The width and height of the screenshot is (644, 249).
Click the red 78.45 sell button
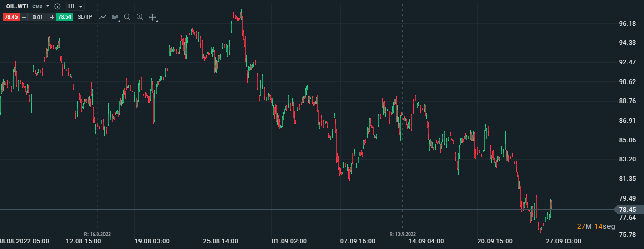[11, 17]
